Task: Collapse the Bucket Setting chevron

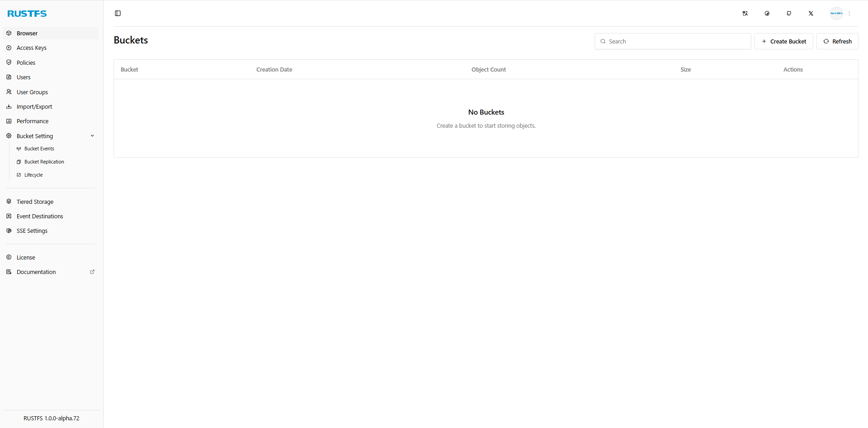Action: tap(92, 136)
